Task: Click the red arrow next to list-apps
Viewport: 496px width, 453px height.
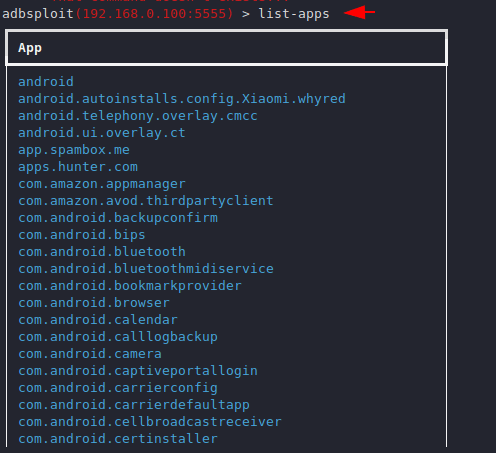Action: point(359,13)
